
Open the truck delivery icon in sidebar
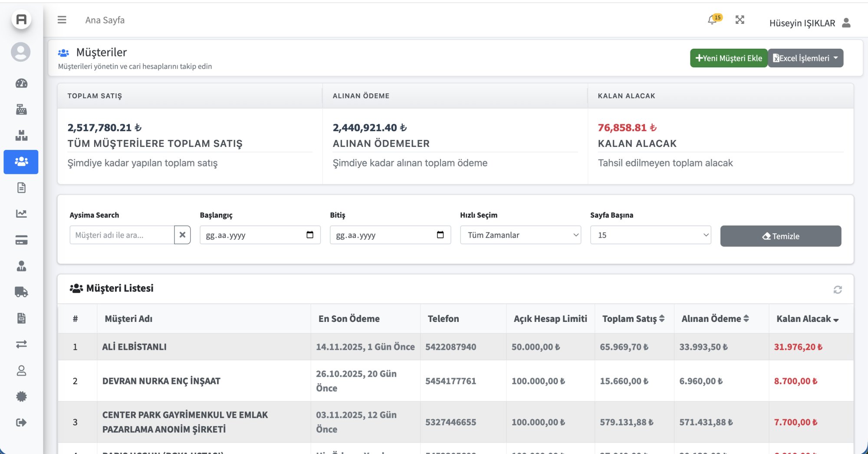[x=21, y=292]
